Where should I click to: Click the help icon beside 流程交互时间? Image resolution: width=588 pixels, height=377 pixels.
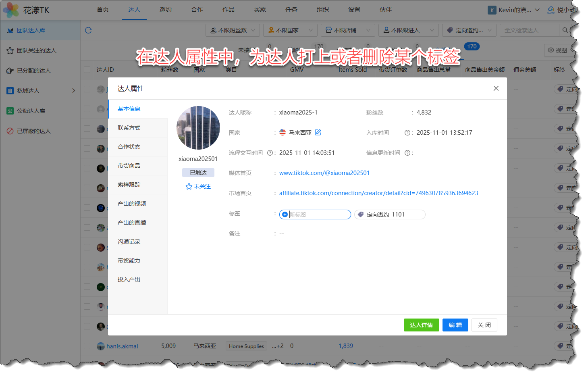pyautogui.click(x=270, y=153)
